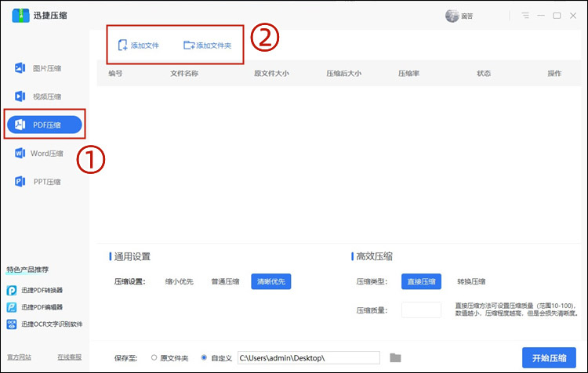This screenshot has width=588, height=373.
Task: Select 缩小优先 compression setting
Action: click(180, 281)
